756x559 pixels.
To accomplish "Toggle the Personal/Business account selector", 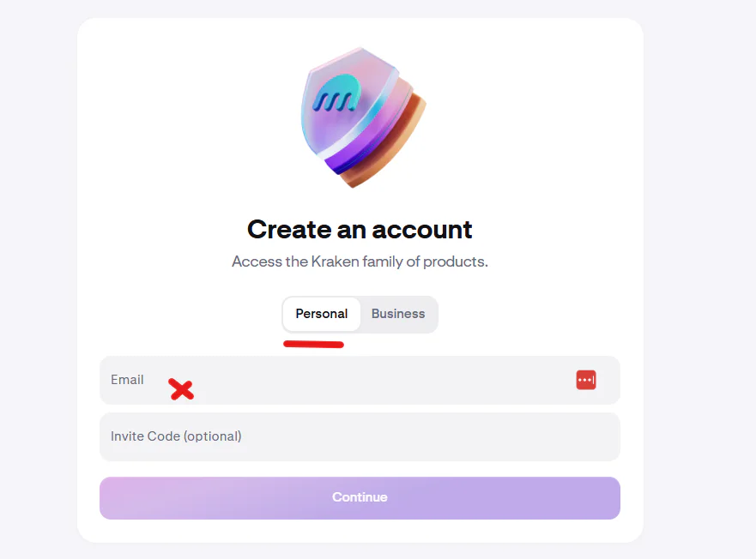I will 360,314.
